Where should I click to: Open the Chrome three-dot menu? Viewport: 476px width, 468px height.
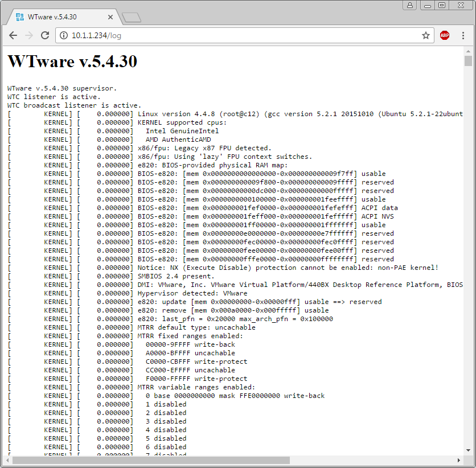click(463, 35)
